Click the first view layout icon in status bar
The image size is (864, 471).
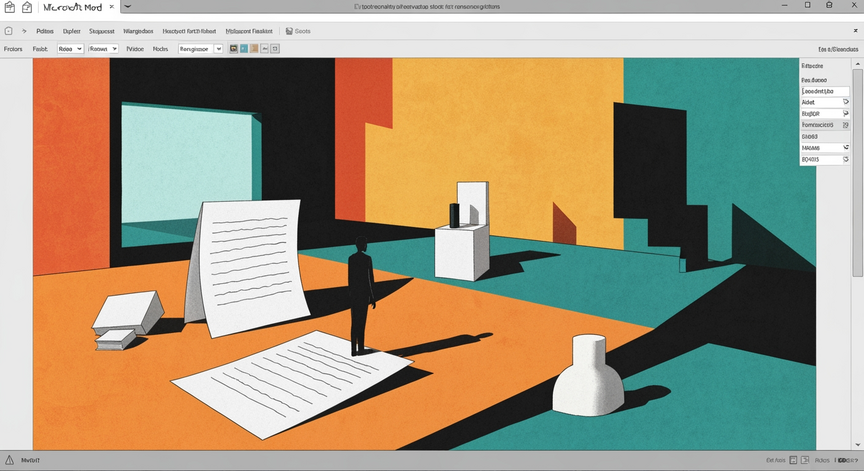(x=793, y=460)
